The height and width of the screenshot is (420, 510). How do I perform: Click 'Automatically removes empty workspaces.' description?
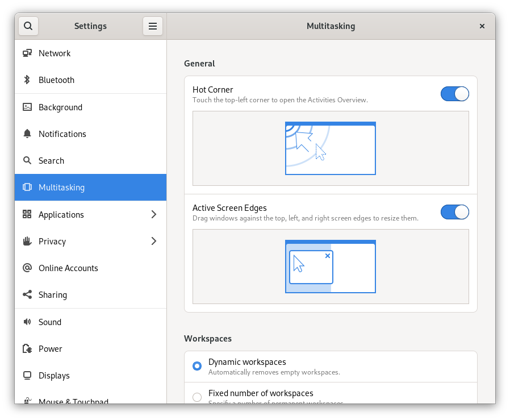[274, 372]
